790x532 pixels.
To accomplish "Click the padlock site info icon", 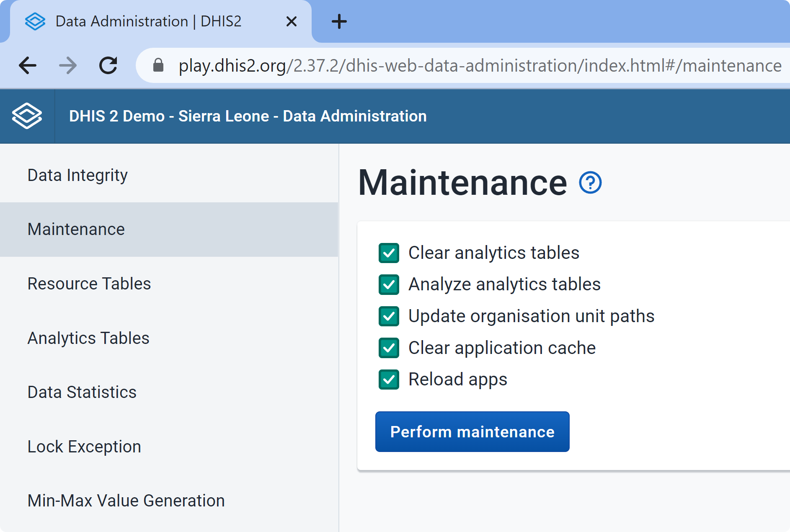I will coord(158,65).
